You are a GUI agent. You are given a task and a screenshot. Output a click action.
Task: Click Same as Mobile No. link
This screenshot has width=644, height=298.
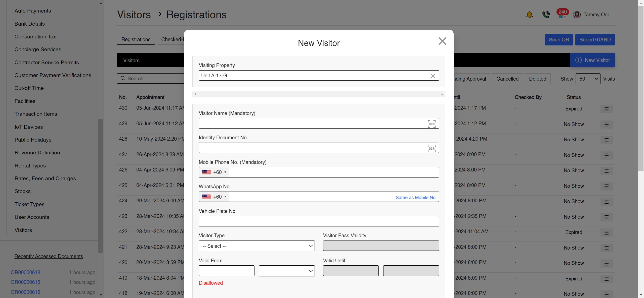pyautogui.click(x=416, y=197)
